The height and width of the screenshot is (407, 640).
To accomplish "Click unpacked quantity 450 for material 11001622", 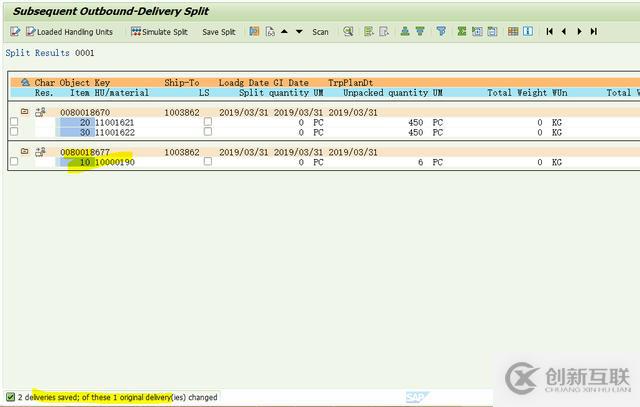I will 416,132.
